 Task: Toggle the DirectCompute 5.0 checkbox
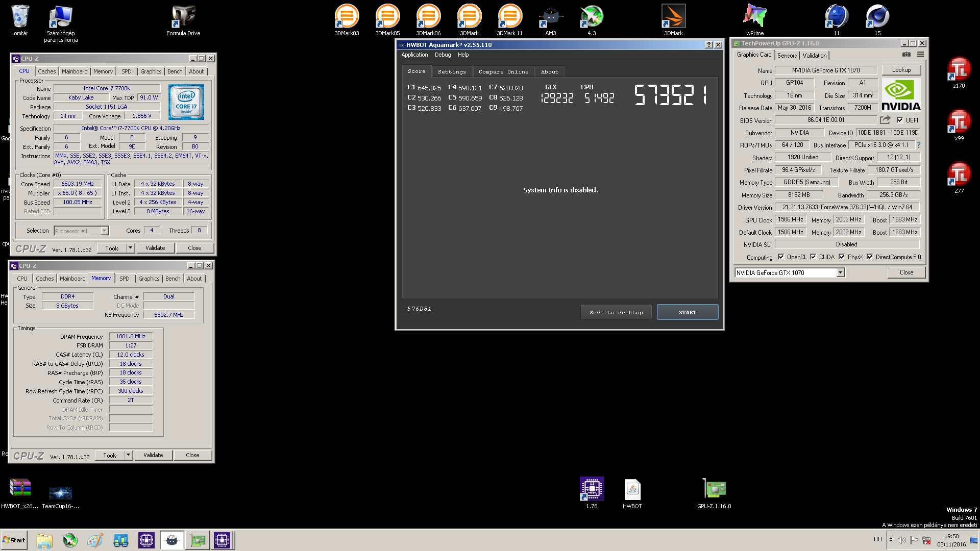(869, 257)
